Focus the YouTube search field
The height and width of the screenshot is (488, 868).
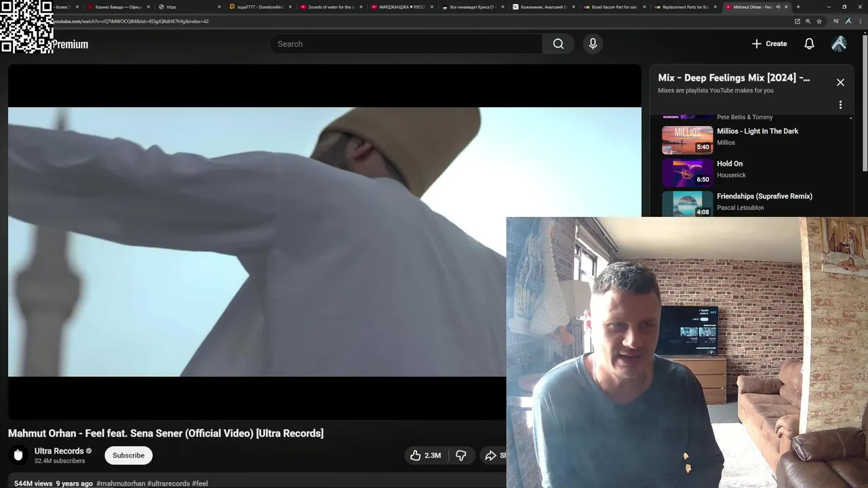point(406,44)
